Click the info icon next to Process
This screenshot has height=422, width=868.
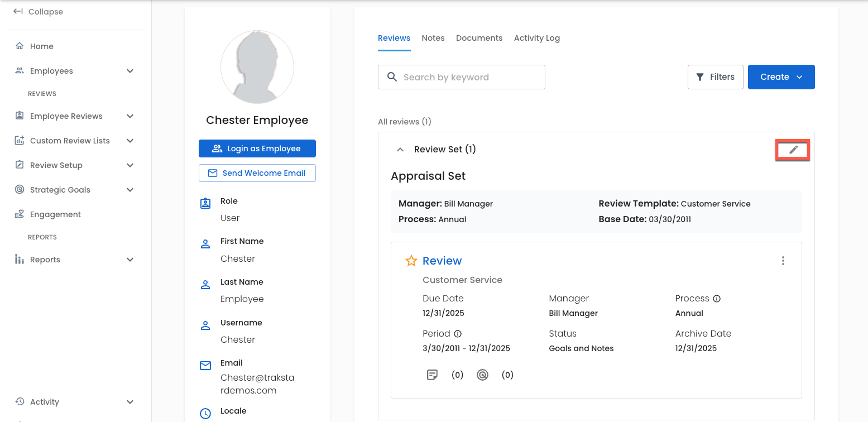coord(717,299)
